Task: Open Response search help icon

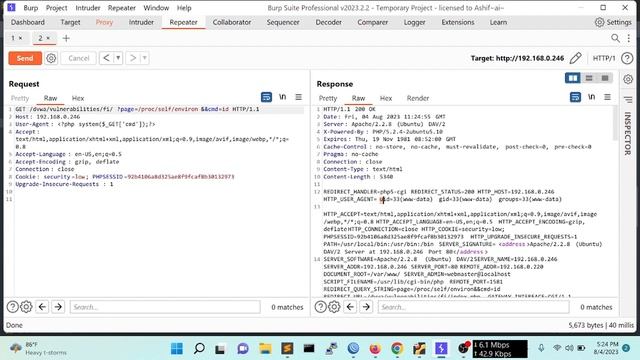Action: [320, 307]
